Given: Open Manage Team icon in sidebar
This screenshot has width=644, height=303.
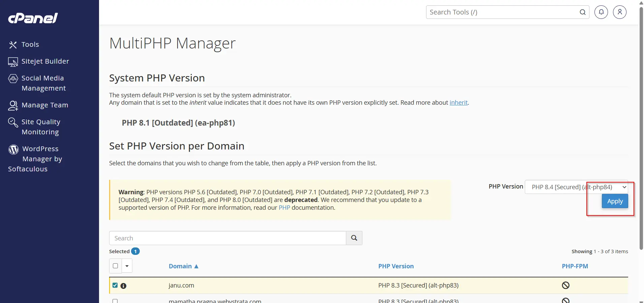Looking at the screenshot, I should pos(13,106).
